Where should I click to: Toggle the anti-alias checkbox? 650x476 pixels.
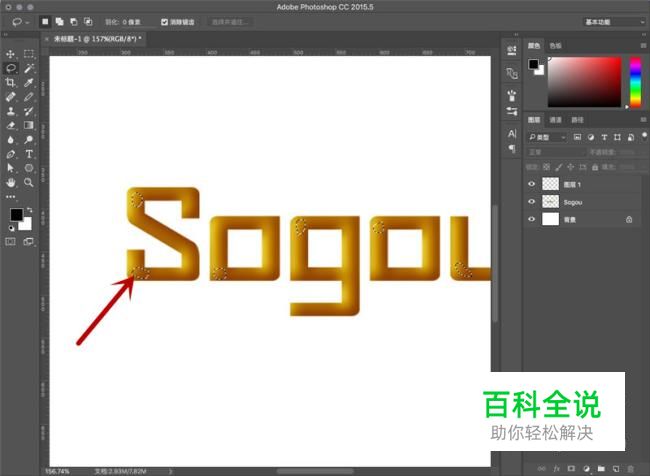click(165, 22)
